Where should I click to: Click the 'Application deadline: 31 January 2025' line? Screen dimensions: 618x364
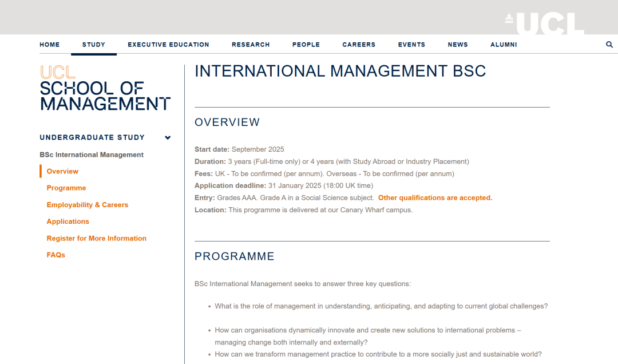(x=284, y=185)
